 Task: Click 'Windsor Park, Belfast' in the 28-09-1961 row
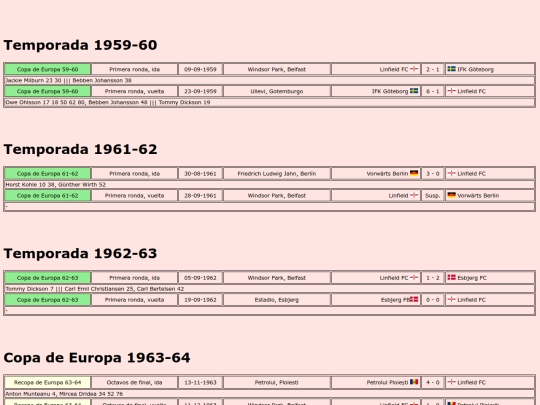[x=277, y=196]
